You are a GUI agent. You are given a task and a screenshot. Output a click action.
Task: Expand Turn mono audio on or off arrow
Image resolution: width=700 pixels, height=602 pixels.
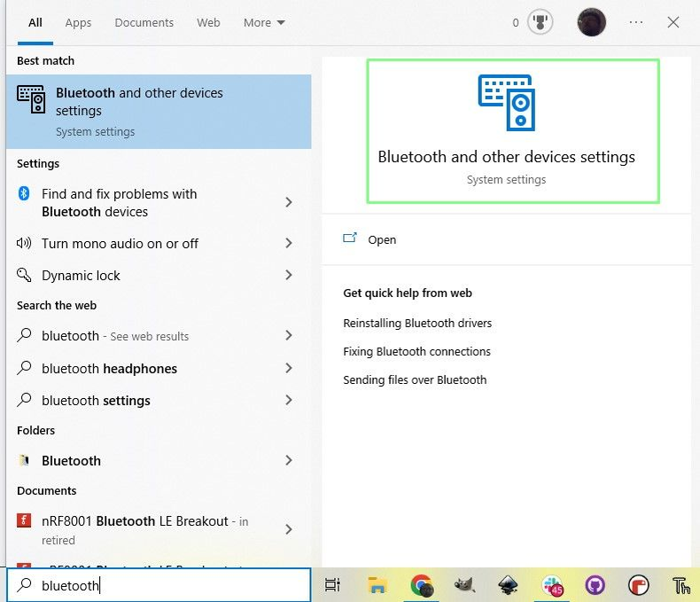pos(289,243)
